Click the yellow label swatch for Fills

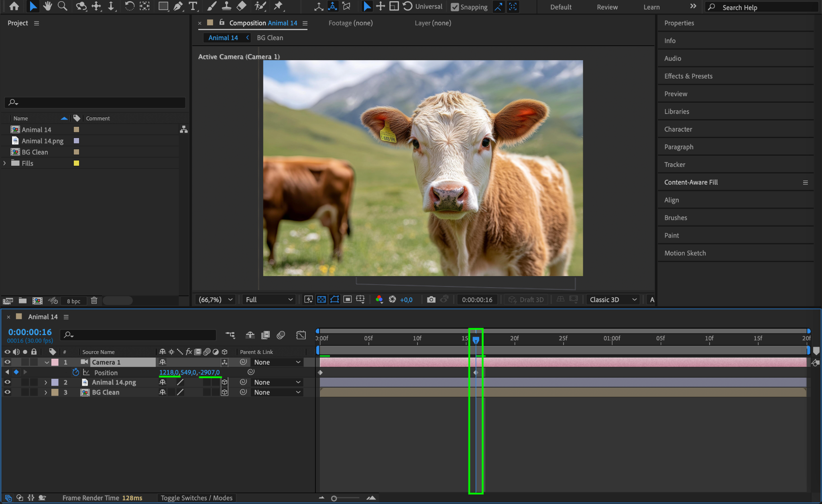point(76,163)
